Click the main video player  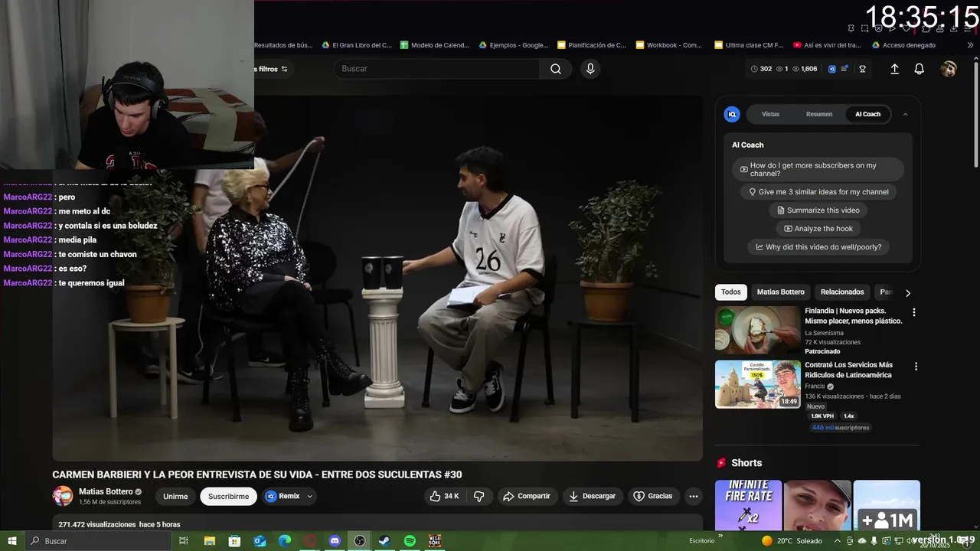coord(377,278)
